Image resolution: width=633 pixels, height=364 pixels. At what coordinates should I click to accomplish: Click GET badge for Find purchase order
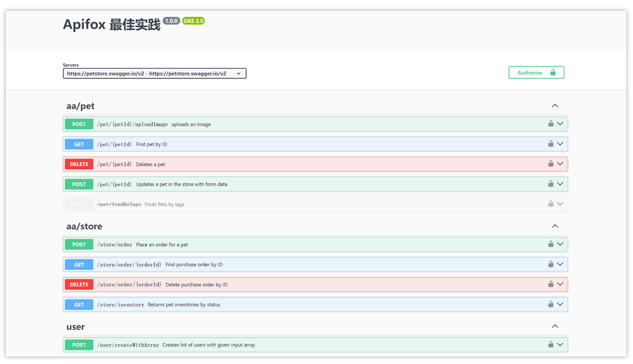coord(79,265)
